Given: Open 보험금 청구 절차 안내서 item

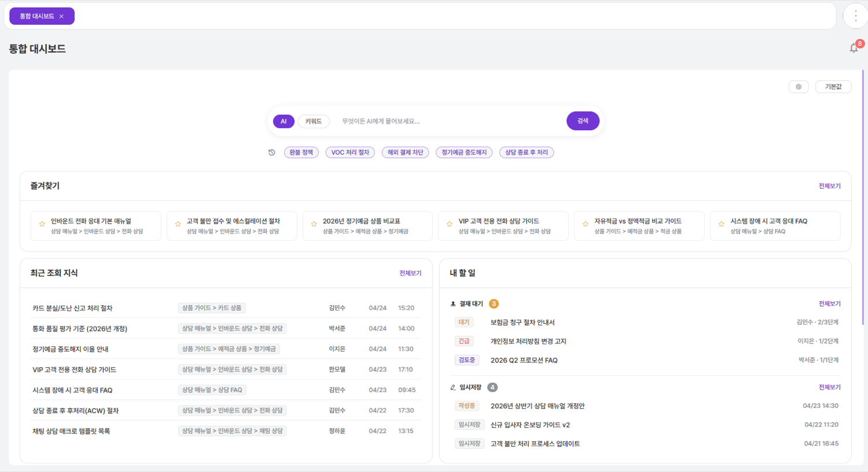Looking at the screenshot, I should [646, 322].
